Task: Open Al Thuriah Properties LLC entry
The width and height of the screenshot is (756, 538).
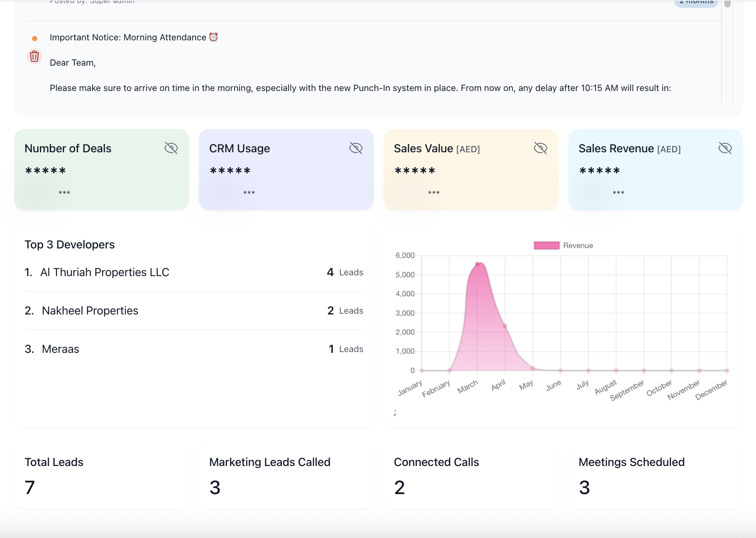Action: 105,272
